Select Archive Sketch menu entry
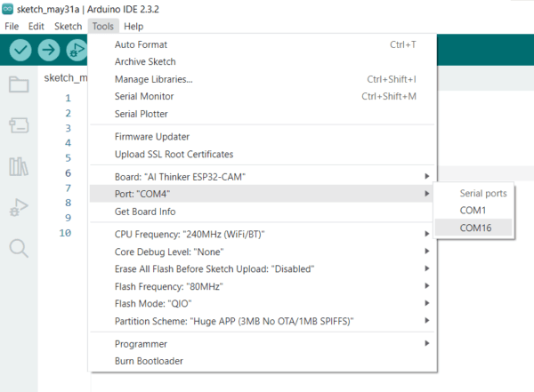The width and height of the screenshot is (534, 392). pos(263,61)
